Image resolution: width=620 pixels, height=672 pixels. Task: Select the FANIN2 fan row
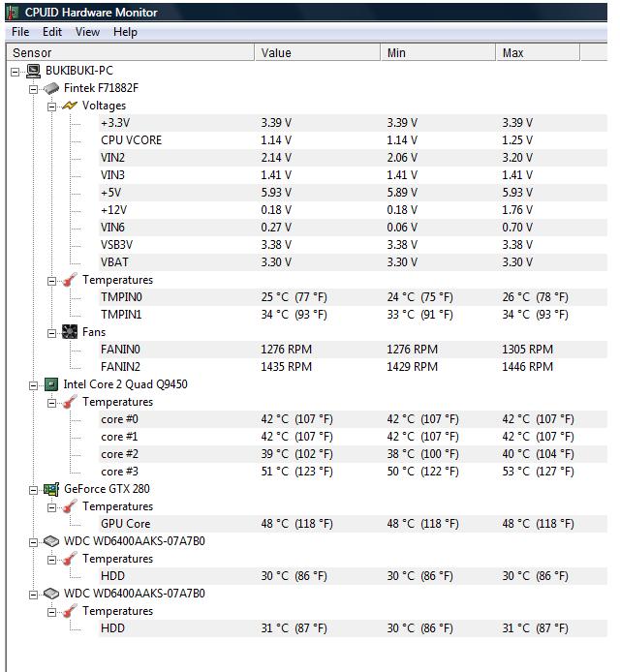pyautogui.click(x=353, y=367)
